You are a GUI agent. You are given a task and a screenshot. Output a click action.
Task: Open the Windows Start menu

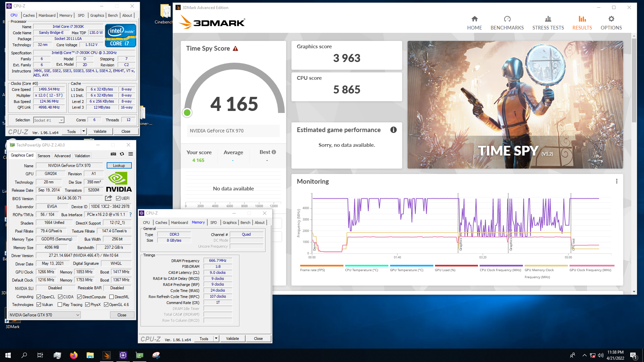pos(8,355)
